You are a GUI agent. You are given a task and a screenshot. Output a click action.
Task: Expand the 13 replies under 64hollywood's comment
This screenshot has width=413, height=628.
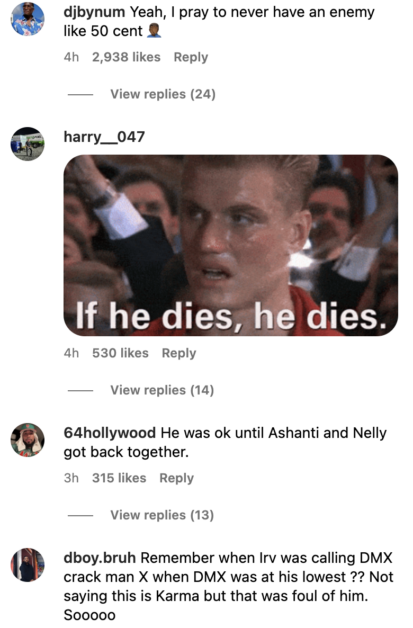162,515
